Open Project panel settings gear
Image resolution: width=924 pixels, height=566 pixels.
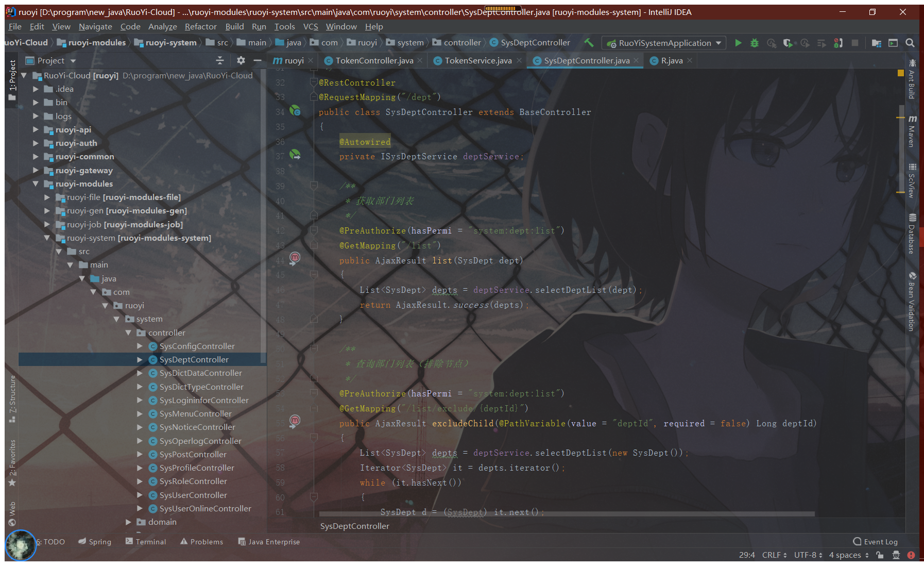click(241, 60)
